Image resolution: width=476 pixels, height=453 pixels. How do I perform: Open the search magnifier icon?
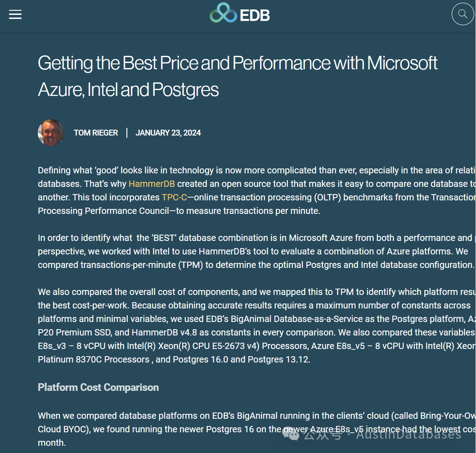463,14
